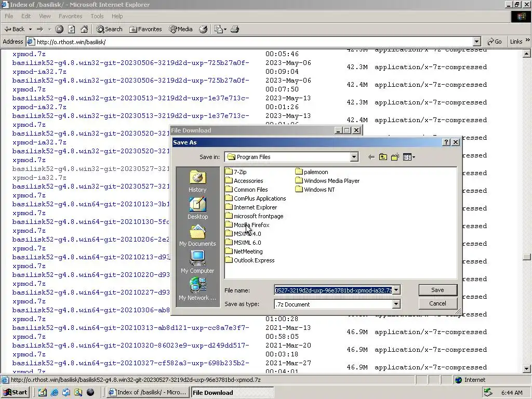The width and height of the screenshot is (532, 399).
Task: Click the Print icon in IE toolbar
Action: 235,29
